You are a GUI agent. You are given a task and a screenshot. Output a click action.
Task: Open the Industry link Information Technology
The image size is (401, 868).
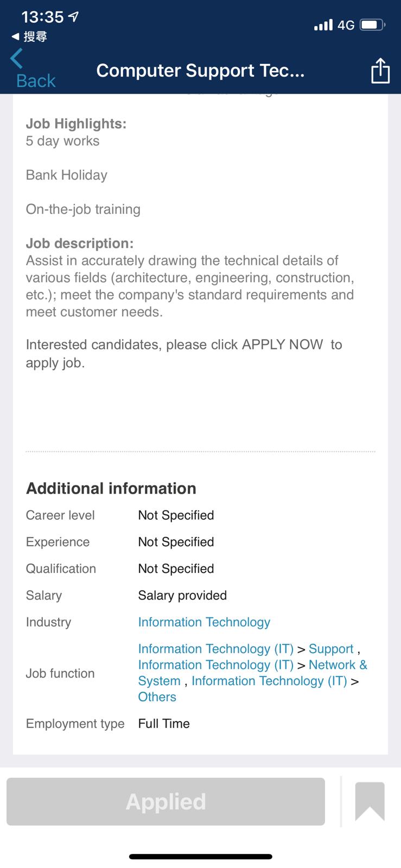tap(204, 622)
